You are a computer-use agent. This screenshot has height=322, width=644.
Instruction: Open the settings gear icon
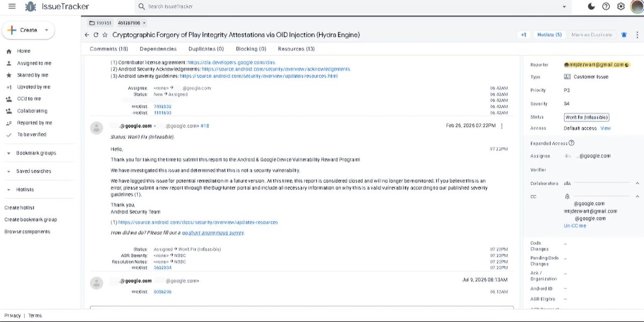(x=621, y=6)
